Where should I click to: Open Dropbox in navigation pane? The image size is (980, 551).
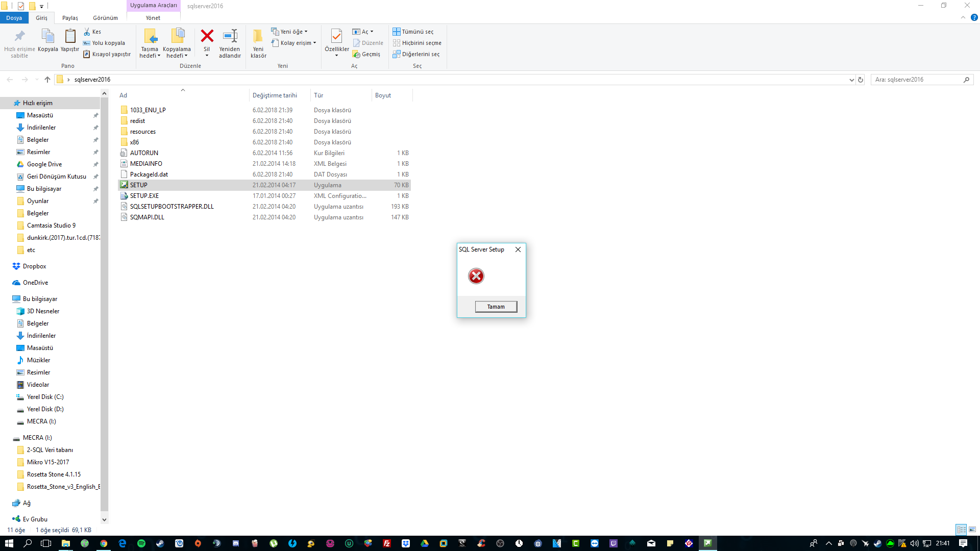click(x=34, y=266)
